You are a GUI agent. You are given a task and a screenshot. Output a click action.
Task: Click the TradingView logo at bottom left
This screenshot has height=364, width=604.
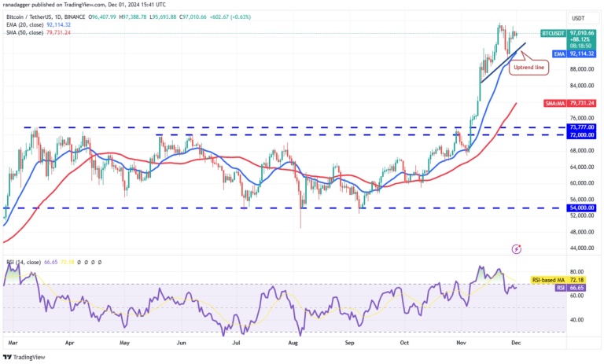click(x=26, y=356)
